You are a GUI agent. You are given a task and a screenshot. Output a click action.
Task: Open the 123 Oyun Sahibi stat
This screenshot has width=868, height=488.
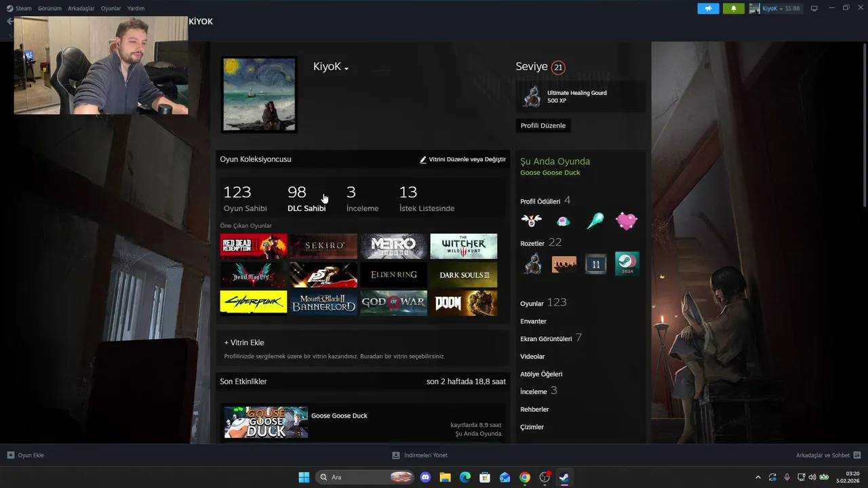245,199
